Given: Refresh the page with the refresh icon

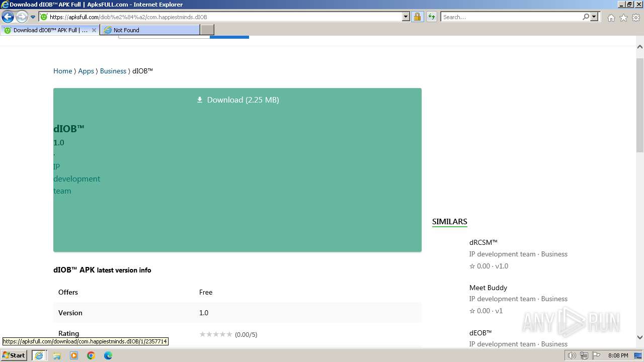Looking at the screenshot, I should [x=432, y=17].
